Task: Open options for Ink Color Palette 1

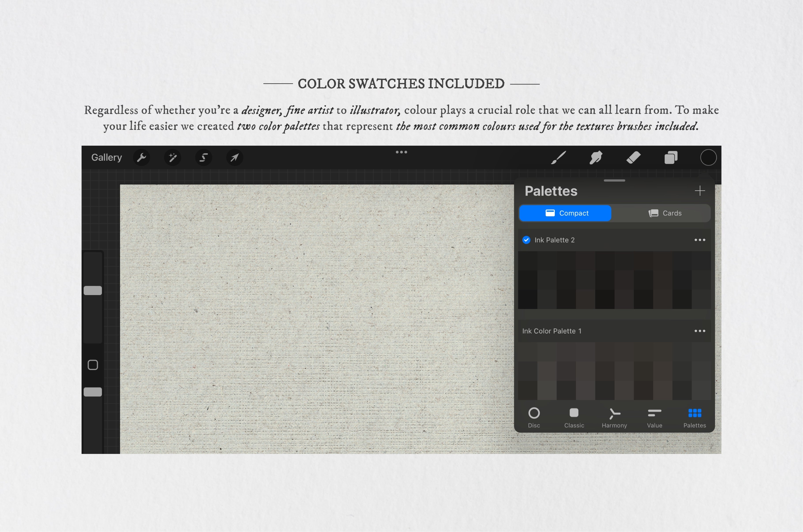Action: (x=700, y=331)
